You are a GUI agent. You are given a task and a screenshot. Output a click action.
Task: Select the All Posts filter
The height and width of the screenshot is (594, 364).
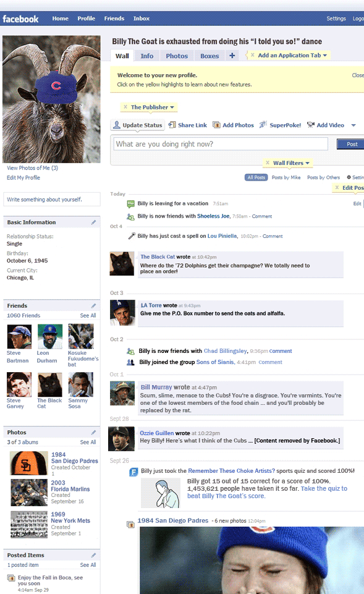(256, 177)
